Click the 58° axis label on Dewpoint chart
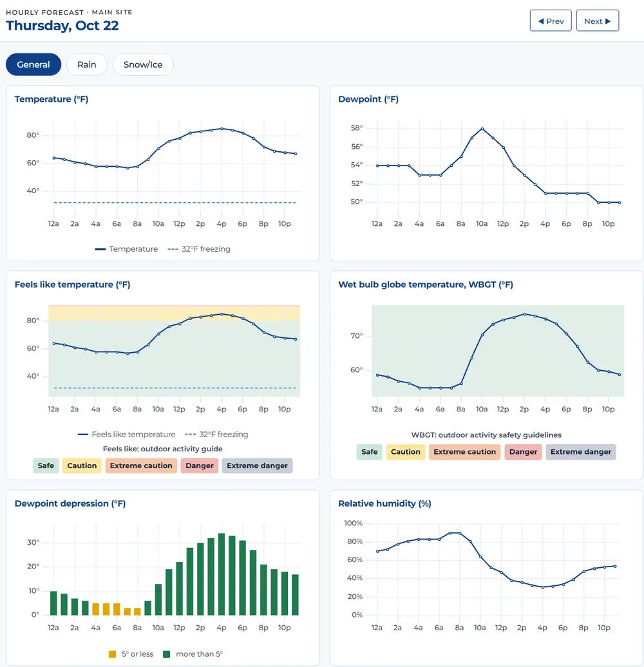This screenshot has width=644, height=667. tap(357, 127)
